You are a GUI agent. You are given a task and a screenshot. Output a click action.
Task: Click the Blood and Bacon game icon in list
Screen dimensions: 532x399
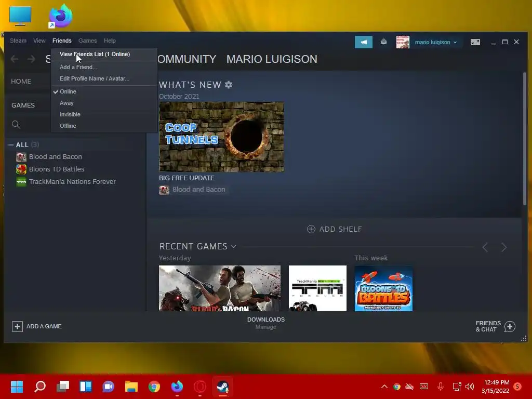(x=21, y=157)
